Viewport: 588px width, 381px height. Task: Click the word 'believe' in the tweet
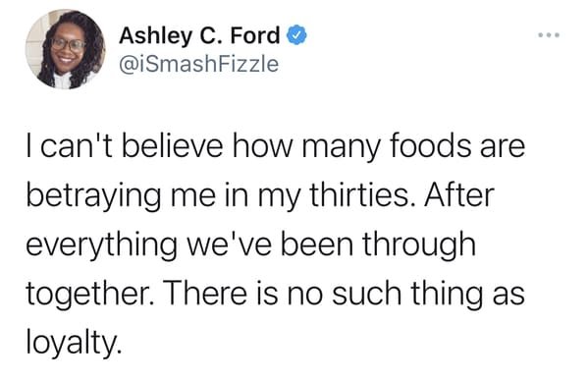(x=173, y=146)
